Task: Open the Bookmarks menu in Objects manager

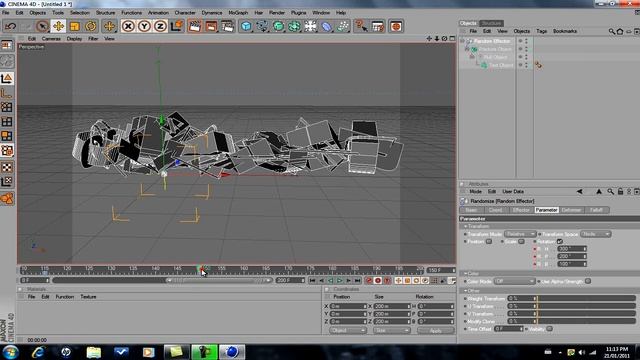Action: (x=565, y=31)
